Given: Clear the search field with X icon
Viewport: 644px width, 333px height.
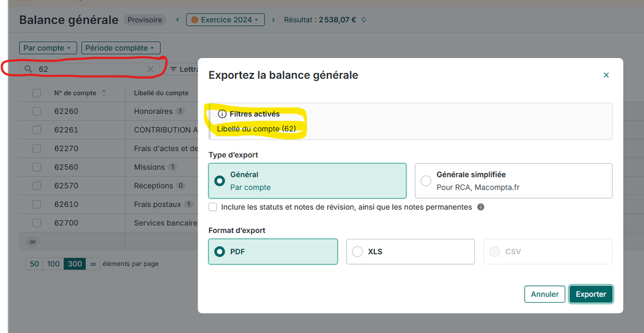Looking at the screenshot, I should (x=150, y=69).
